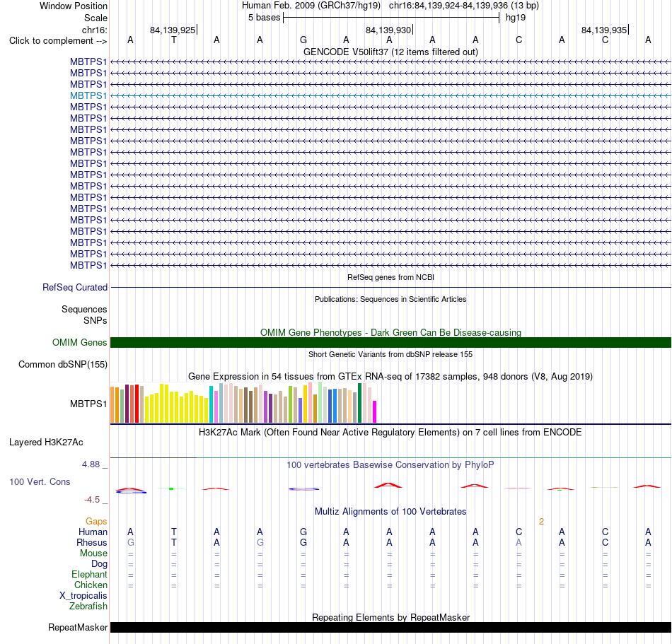Click the -4.5 lower PhyloP axis value
Viewport: 672px width, 644px height.
click(92, 500)
